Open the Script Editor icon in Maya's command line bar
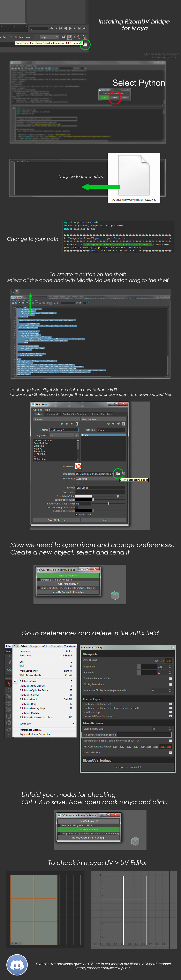Screen dimensions: 181x980 tap(85, 44)
